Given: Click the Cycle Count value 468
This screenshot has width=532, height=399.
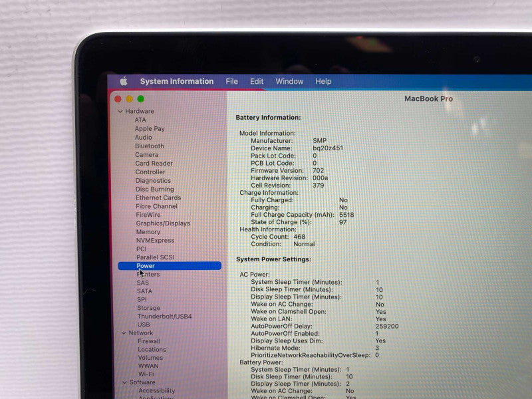Looking at the screenshot, I should [299, 237].
